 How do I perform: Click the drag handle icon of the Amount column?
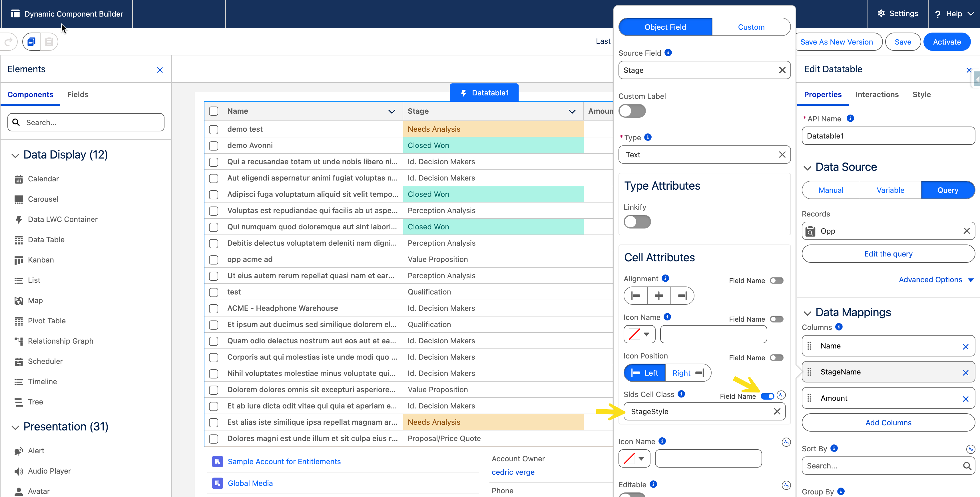point(810,398)
